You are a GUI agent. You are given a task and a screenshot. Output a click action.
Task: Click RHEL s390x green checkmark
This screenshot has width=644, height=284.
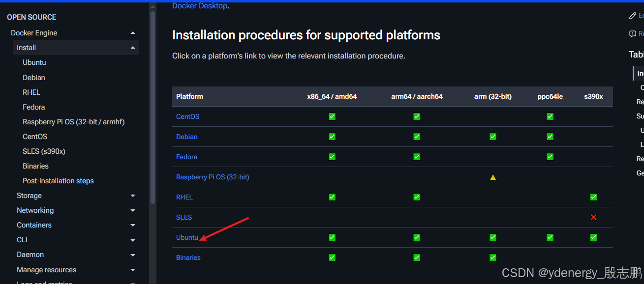[x=593, y=197]
